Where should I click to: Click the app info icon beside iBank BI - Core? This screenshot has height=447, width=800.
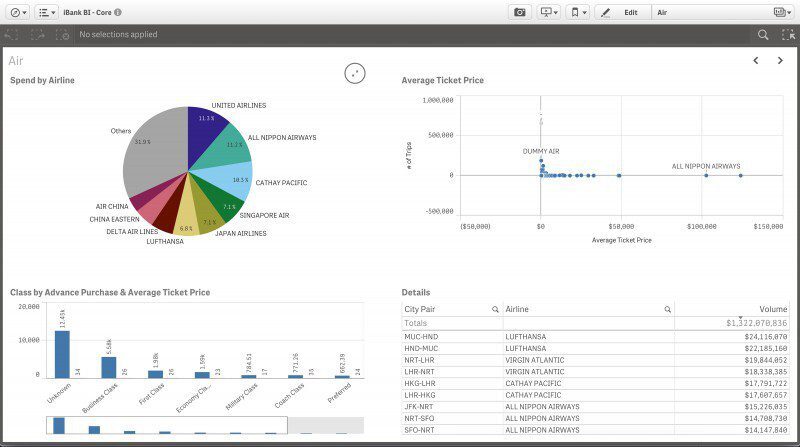click(x=118, y=12)
